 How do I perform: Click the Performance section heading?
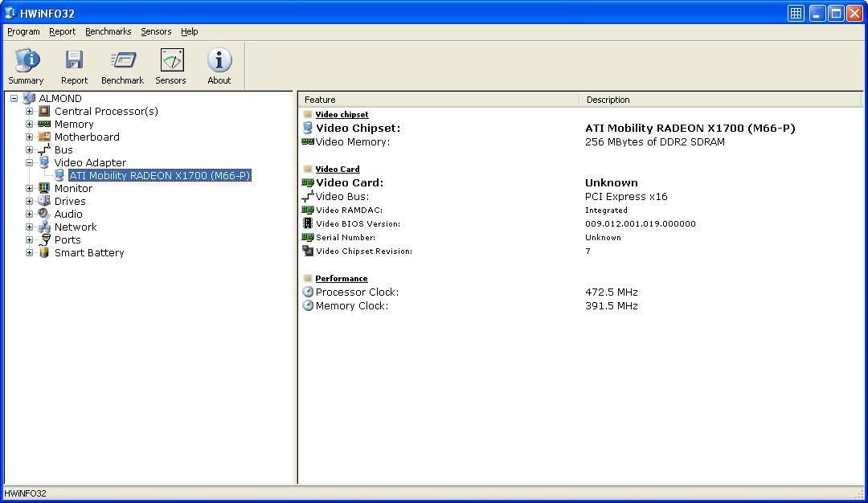341,278
